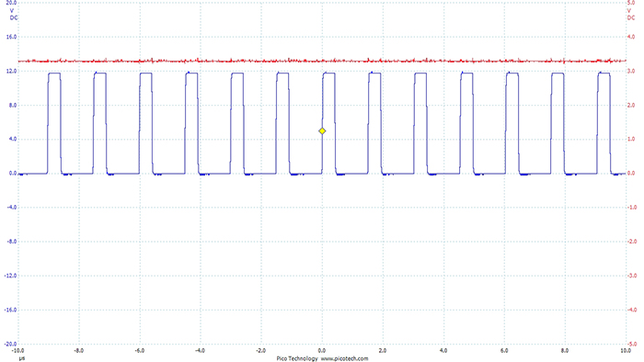Click the time axis "2.0" label
This screenshot has width=644, height=362.
pyautogui.click(x=383, y=351)
